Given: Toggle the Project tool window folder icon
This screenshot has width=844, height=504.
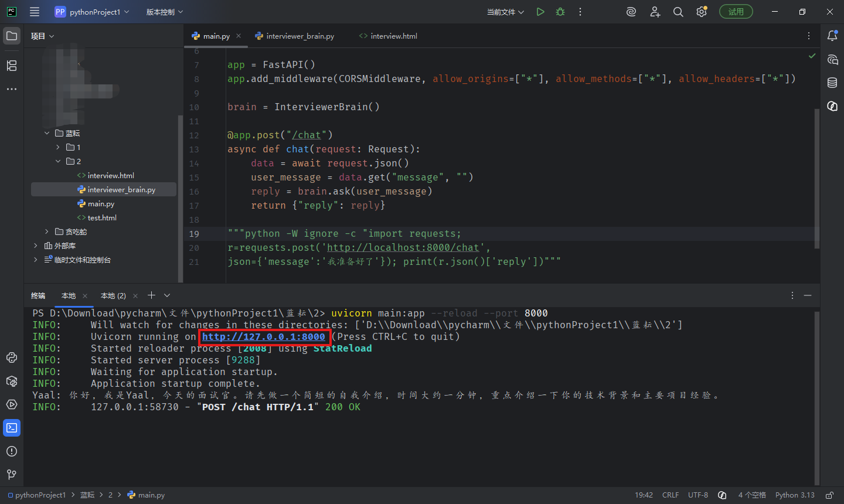Looking at the screenshot, I should 12,36.
